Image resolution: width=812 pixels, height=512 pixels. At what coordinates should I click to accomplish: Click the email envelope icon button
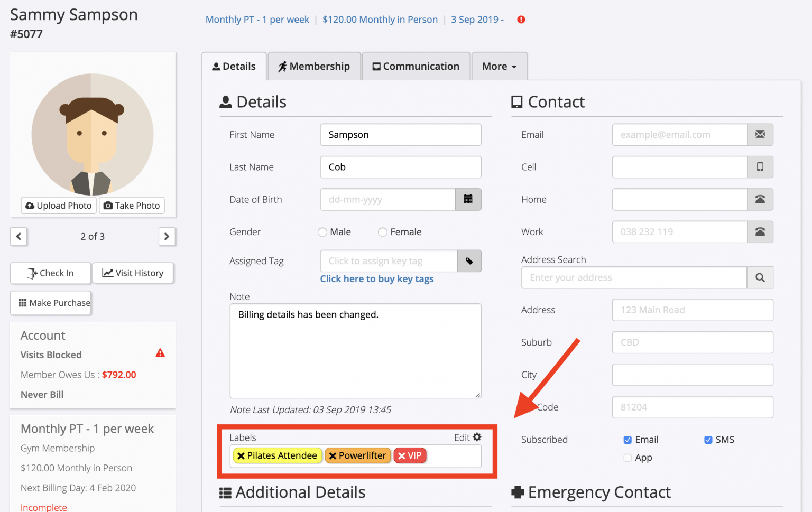tap(760, 135)
